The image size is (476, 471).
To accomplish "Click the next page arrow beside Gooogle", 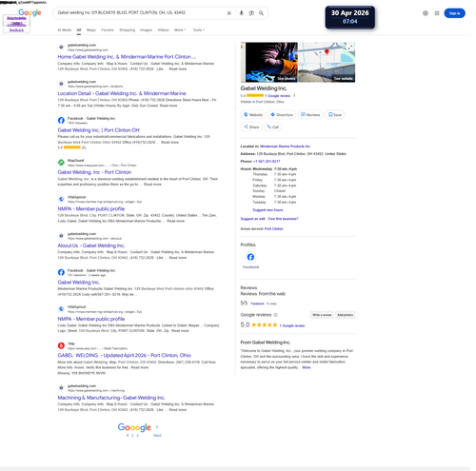I will (157, 427).
